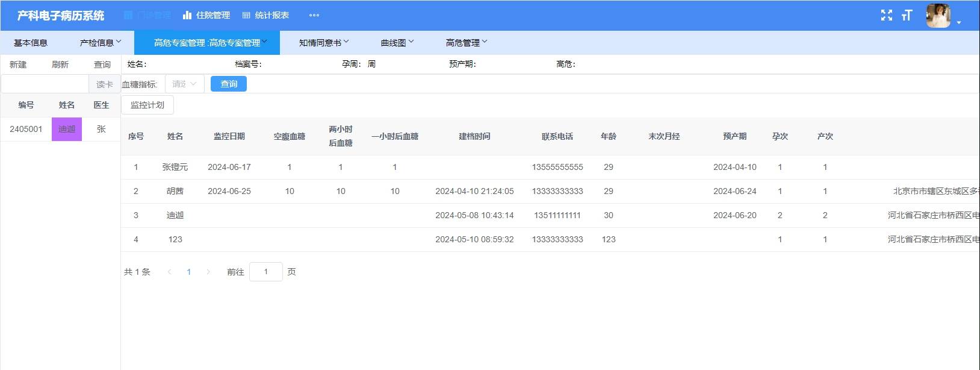Select the row for 胡茜
This screenshot has height=370, width=980.
tap(550, 191)
